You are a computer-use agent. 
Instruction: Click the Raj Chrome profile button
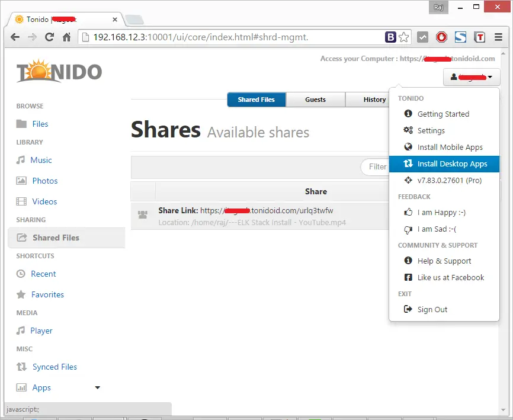(438, 7)
